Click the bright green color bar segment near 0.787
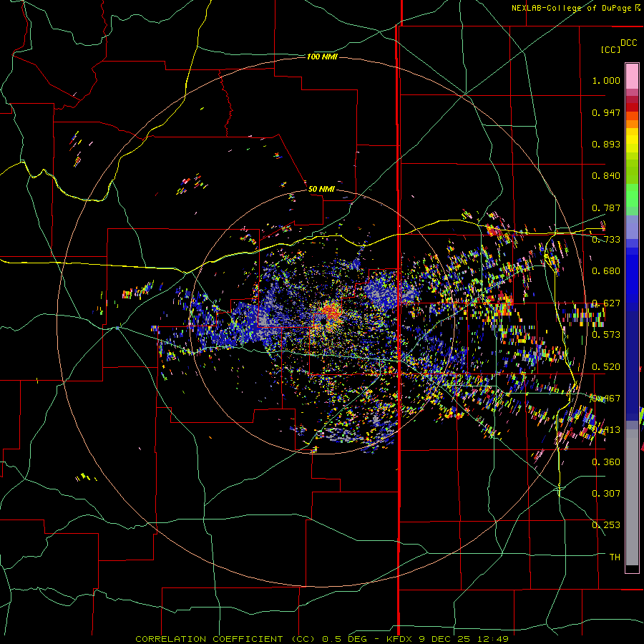644x644 pixels. click(632, 195)
